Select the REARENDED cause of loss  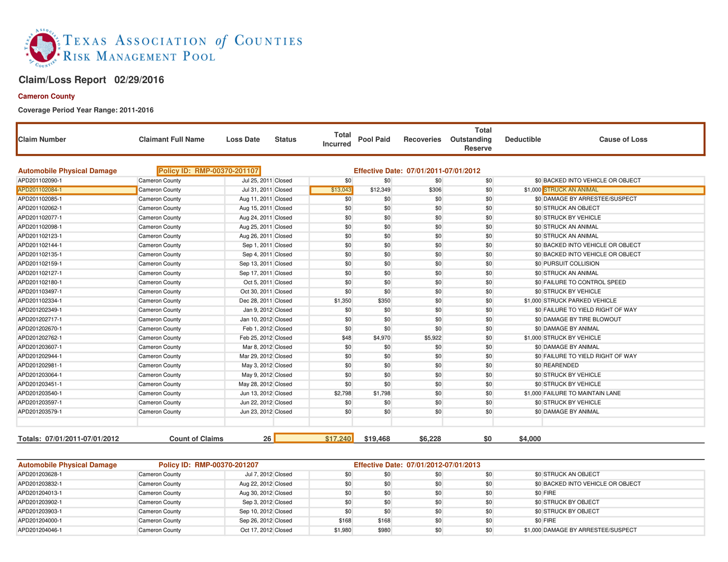tap(561, 365)
